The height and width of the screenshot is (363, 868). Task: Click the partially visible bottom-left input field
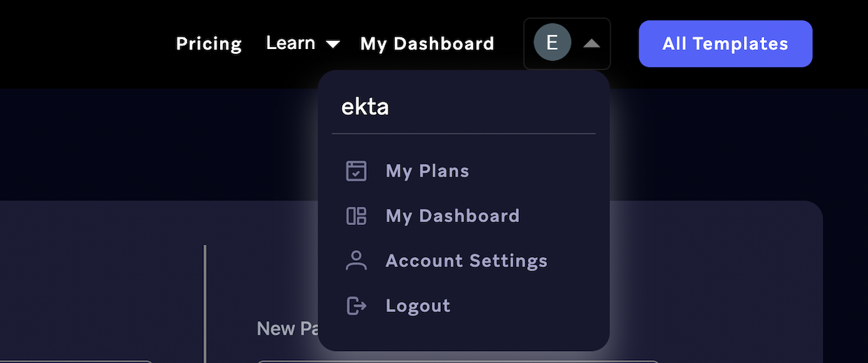[x=76, y=361]
